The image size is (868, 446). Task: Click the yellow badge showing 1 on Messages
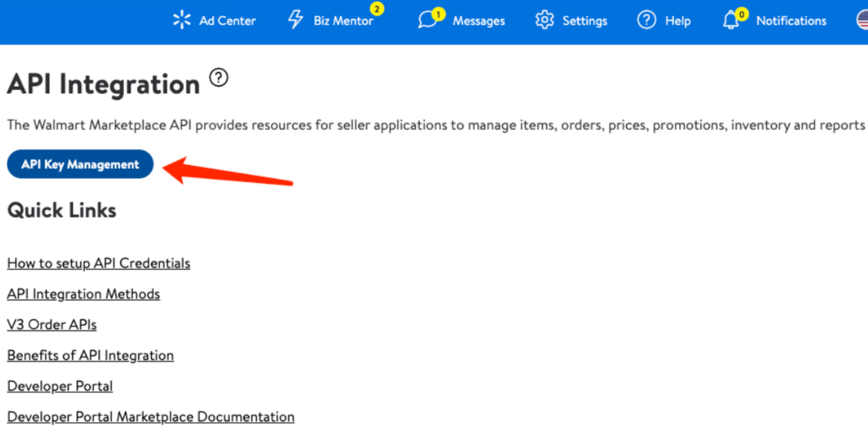pos(438,14)
